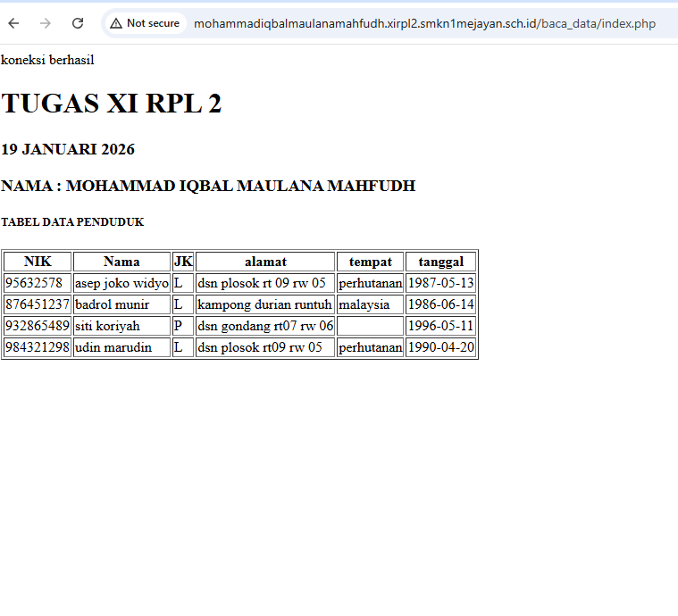Click the TUGAS XI RPL 2 heading

tap(112, 104)
